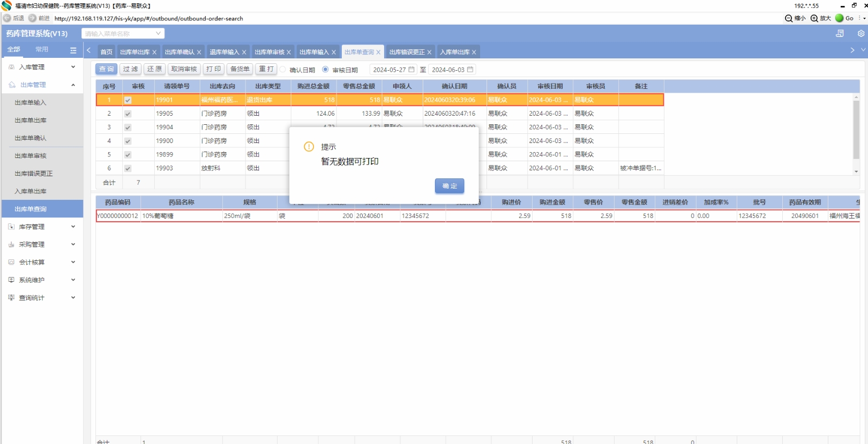The width and height of the screenshot is (868, 444).
Task: Click the 取消审核 button
Action: (184, 69)
